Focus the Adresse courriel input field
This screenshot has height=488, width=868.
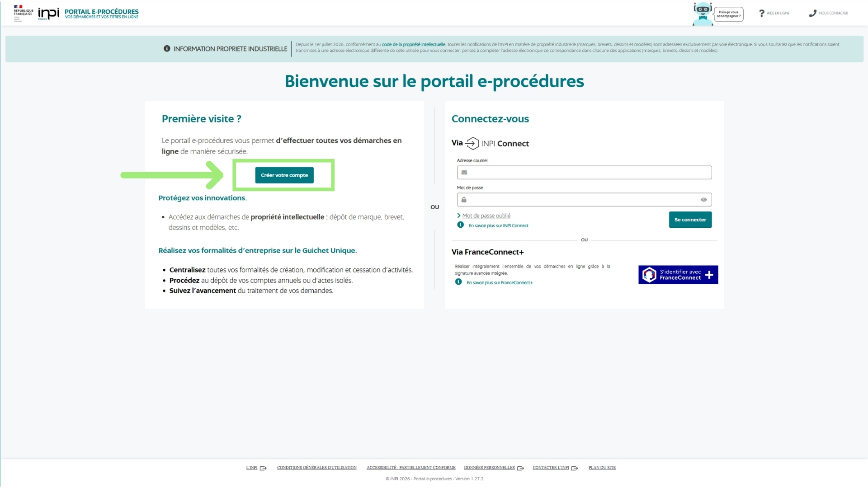tap(584, 172)
